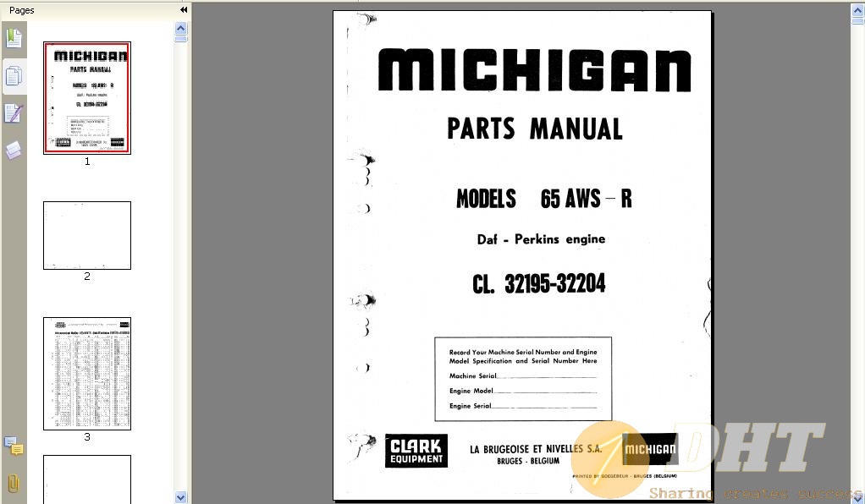Click the large MICHIGAN title on page
The image size is (865, 504).
pyautogui.click(x=535, y=70)
